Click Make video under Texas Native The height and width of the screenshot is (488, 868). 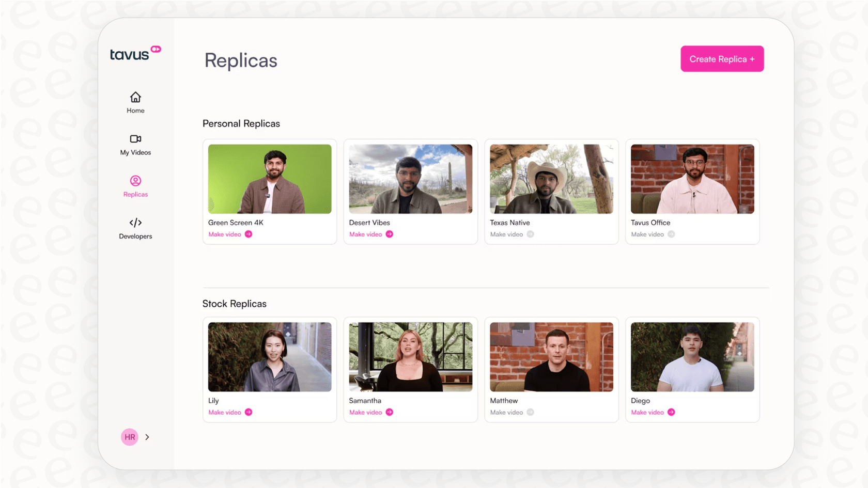click(x=506, y=234)
